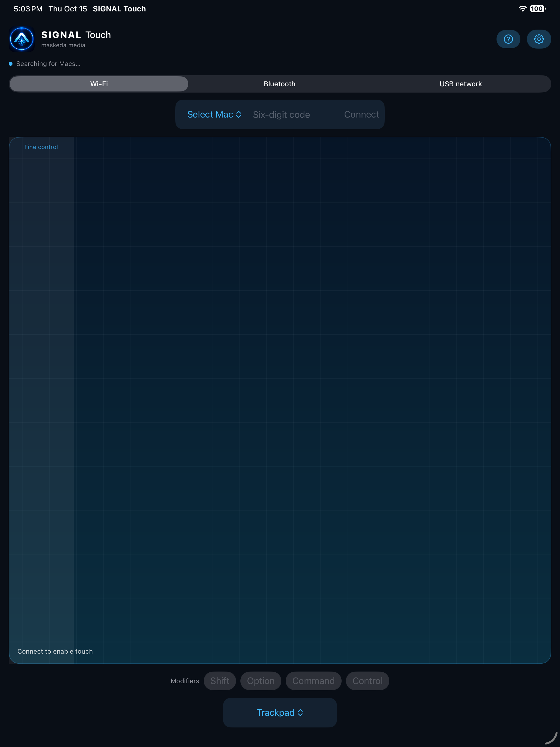The image size is (560, 747).
Task: Toggle the Control modifier
Action: point(368,681)
